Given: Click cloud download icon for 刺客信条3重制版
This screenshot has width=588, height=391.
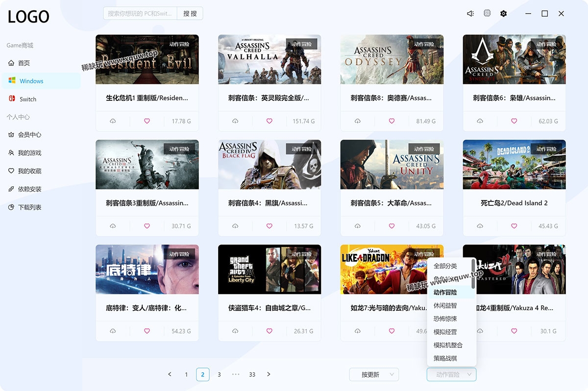Looking at the screenshot, I should click(x=113, y=226).
